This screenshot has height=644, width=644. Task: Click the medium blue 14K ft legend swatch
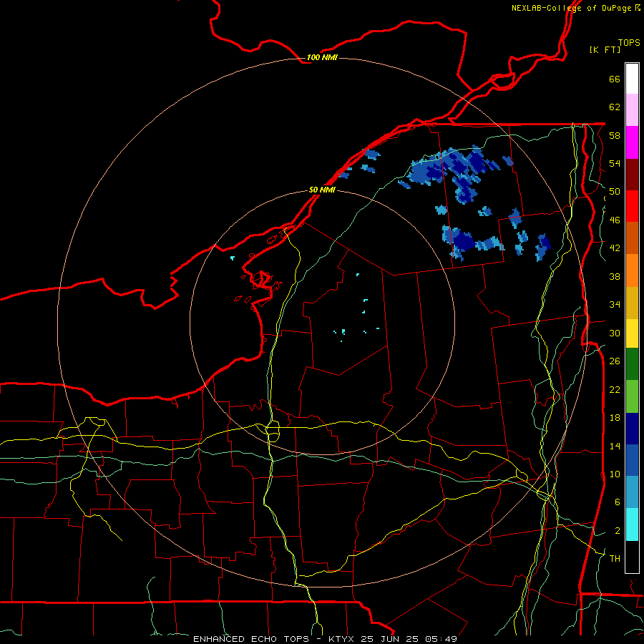632,460
